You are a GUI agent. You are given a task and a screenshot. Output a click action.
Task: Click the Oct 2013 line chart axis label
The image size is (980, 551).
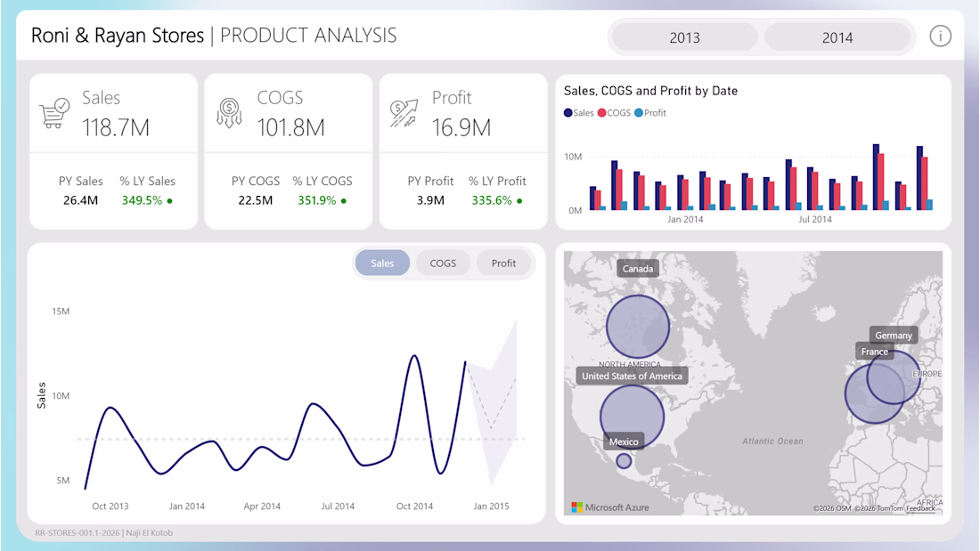(110, 506)
